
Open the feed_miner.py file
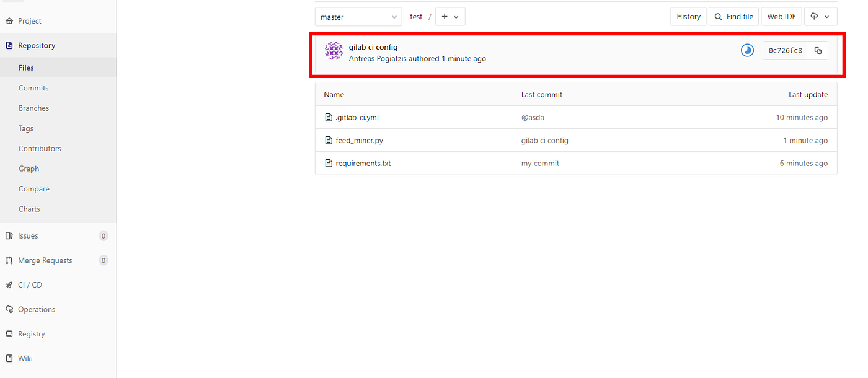360,141
